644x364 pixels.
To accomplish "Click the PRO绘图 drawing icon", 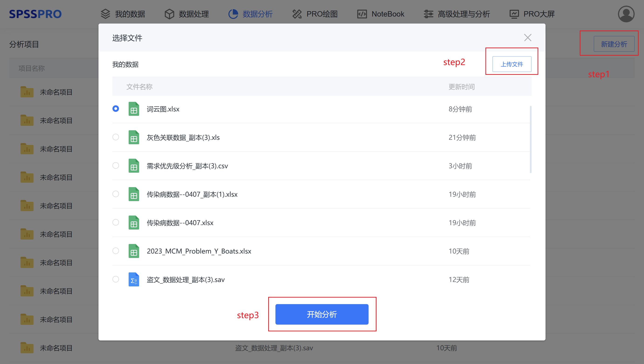I will click(297, 14).
